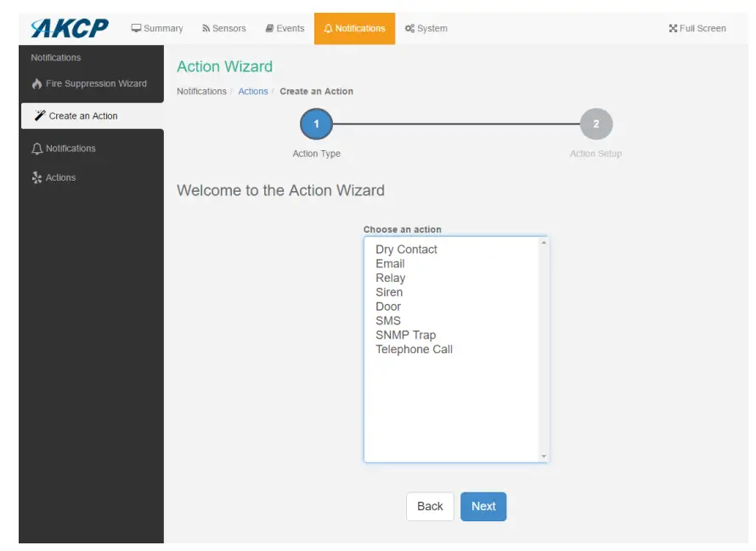Select SNMP Trap in action list
The height and width of the screenshot is (551, 756).
pyautogui.click(x=405, y=335)
